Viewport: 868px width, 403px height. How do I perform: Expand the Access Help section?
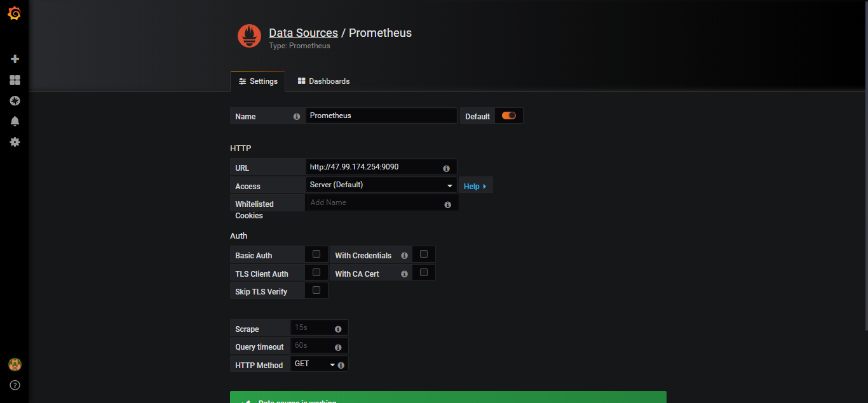tap(475, 186)
